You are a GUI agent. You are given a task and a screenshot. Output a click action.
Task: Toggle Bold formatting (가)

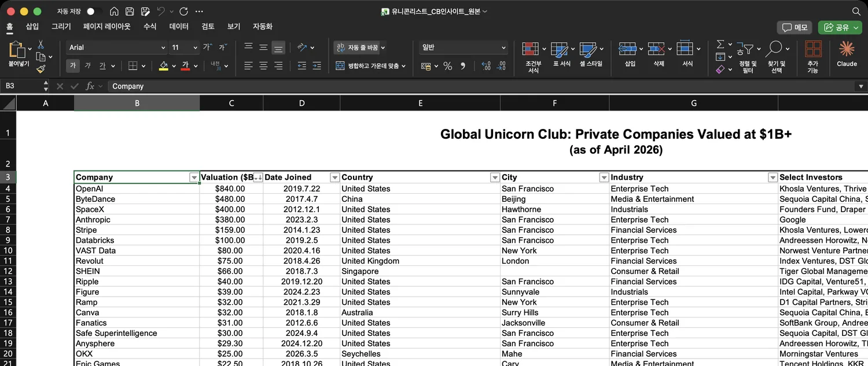coord(73,66)
